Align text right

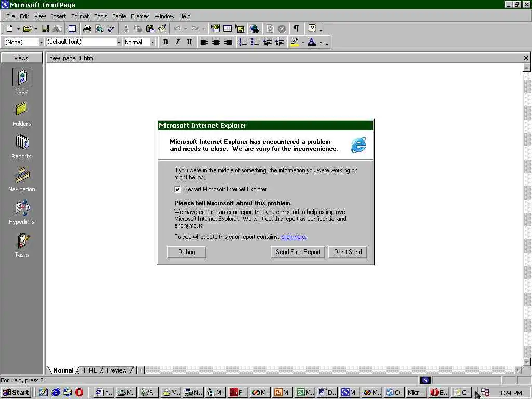[x=229, y=42]
